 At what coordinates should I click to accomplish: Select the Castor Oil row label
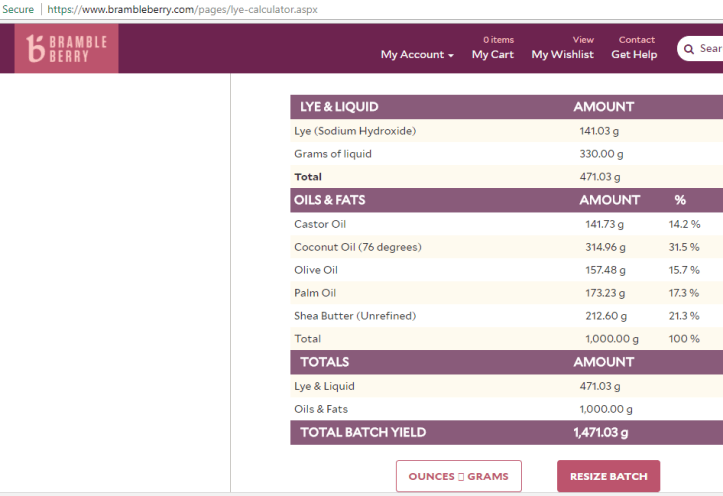click(320, 224)
